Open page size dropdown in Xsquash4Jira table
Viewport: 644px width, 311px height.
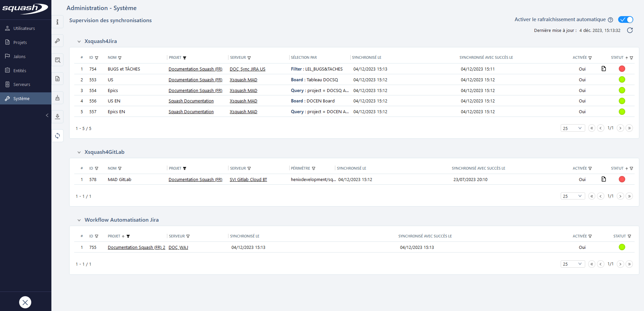point(573,128)
